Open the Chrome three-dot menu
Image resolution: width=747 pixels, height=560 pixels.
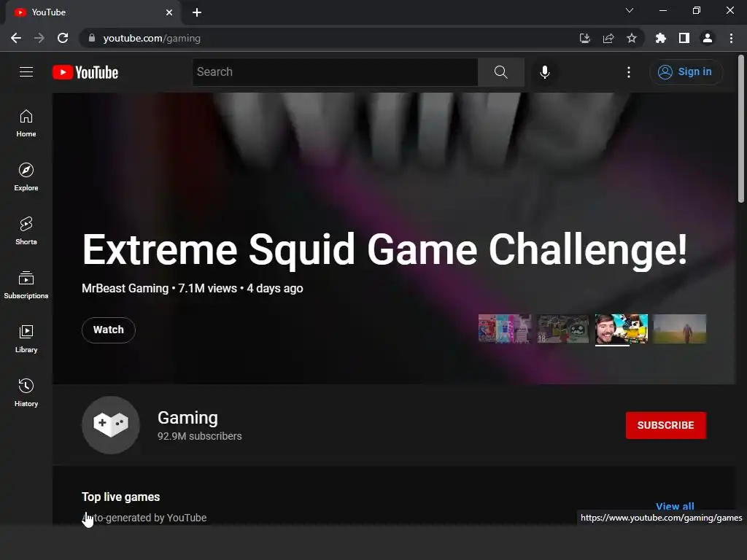click(731, 38)
